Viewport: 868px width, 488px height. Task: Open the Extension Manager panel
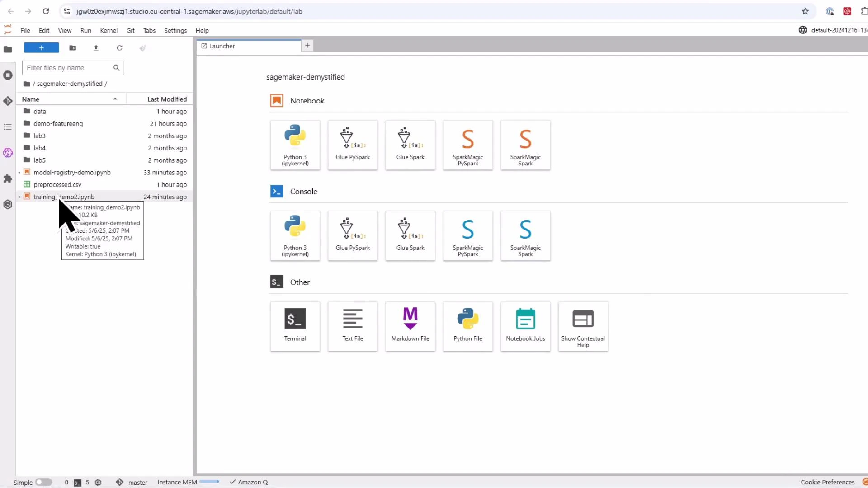point(8,179)
